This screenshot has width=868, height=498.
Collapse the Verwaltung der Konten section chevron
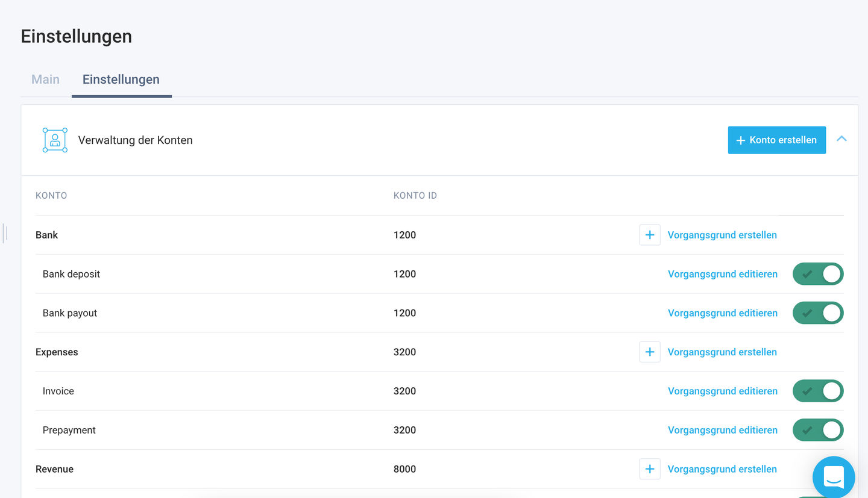click(841, 139)
